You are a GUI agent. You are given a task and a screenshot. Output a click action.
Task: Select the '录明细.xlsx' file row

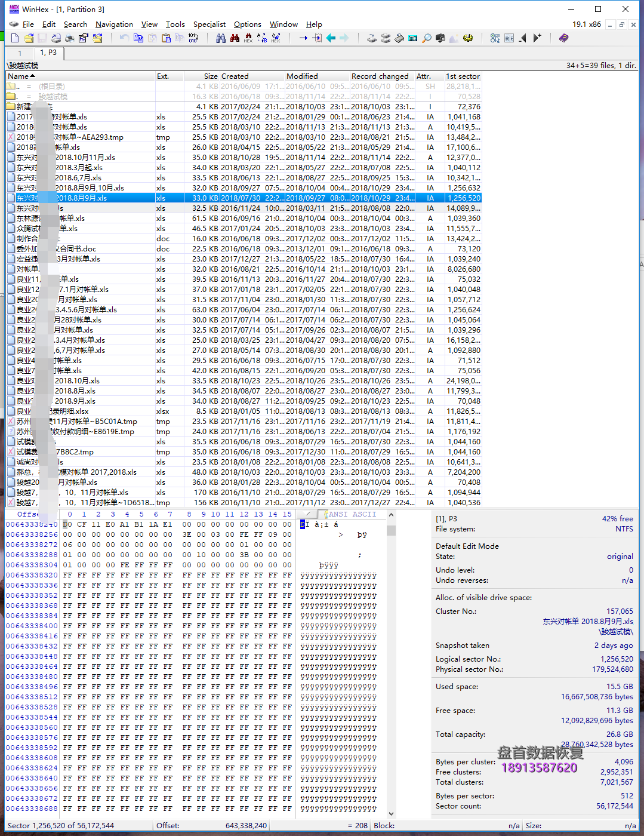click(244, 411)
